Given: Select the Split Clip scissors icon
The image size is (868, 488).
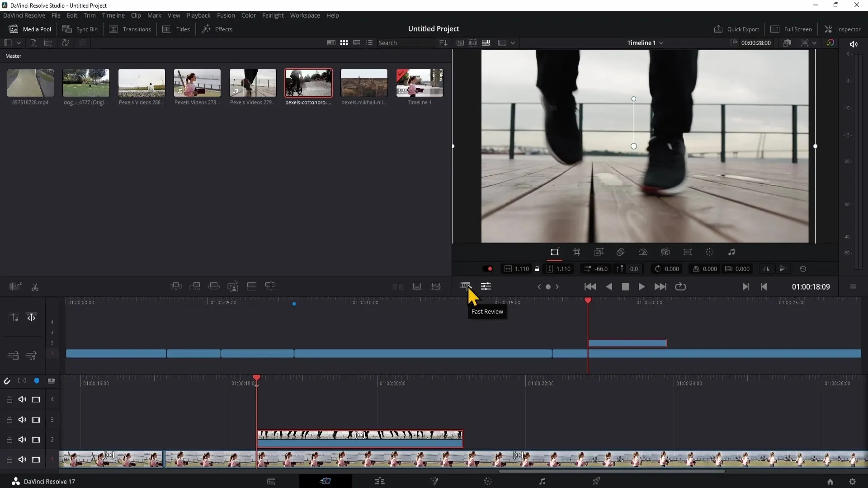Looking at the screenshot, I should 35,286.
